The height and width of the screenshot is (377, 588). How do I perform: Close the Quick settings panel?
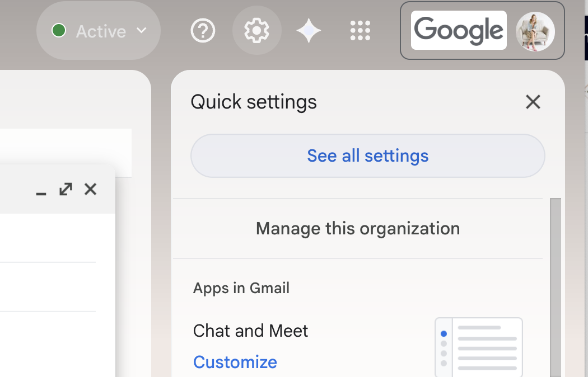tap(533, 102)
